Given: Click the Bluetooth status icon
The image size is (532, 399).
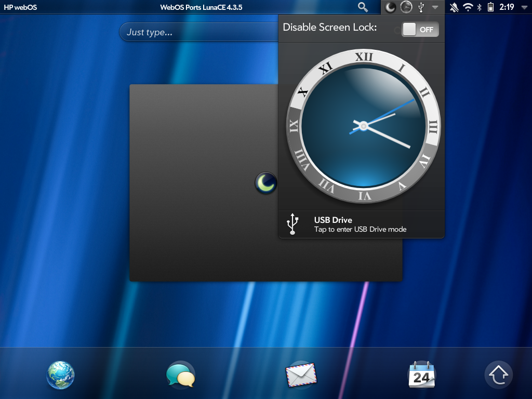Looking at the screenshot, I should point(479,7).
